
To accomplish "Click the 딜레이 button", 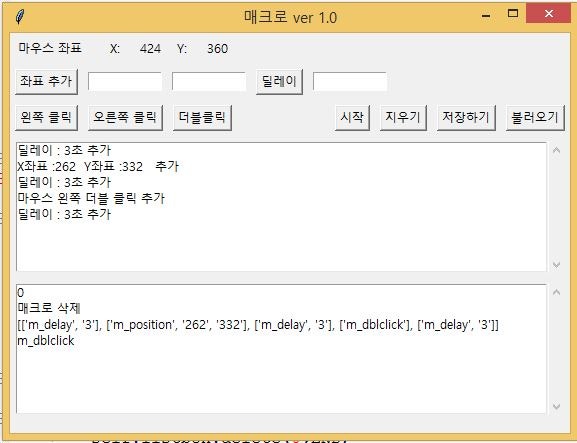I will 279,82.
